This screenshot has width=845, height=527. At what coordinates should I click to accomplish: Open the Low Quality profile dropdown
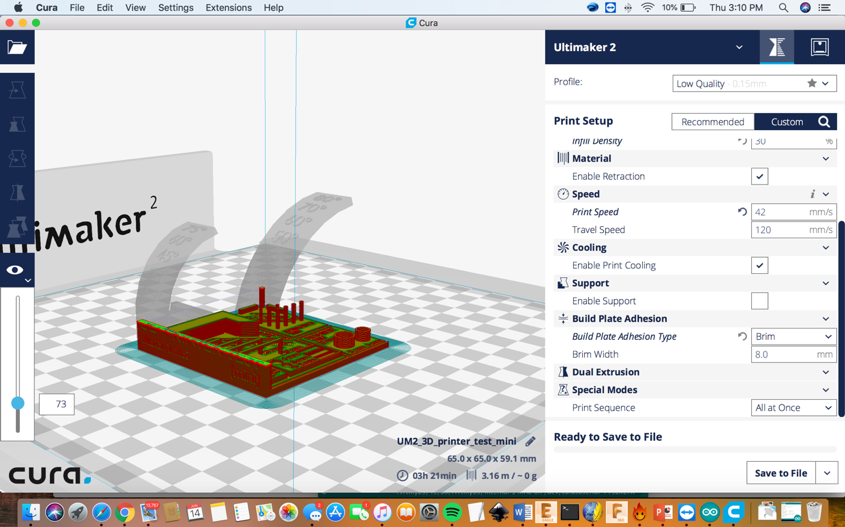[x=754, y=84]
